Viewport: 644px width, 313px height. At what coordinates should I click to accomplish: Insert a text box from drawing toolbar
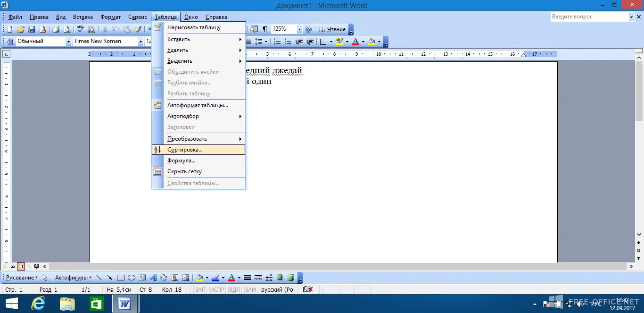point(142,278)
